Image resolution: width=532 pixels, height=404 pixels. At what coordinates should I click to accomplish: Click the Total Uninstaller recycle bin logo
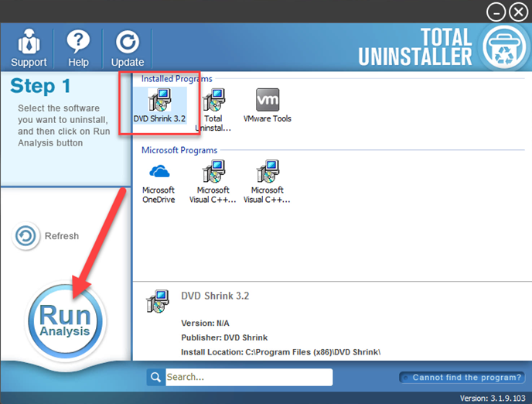pos(504,48)
